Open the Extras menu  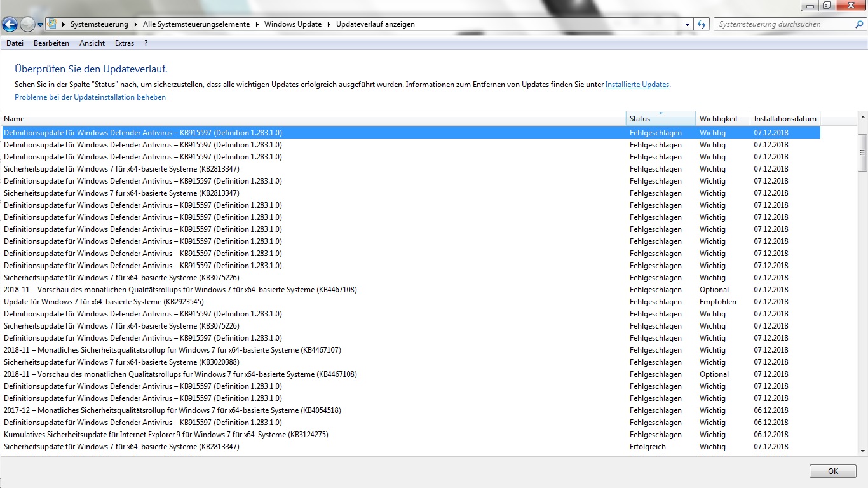click(x=125, y=43)
